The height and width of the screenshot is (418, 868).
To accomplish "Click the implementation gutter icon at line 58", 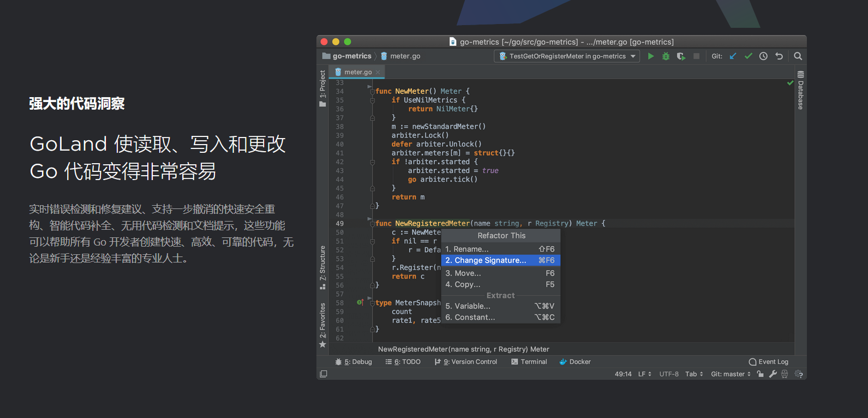I will click(360, 302).
